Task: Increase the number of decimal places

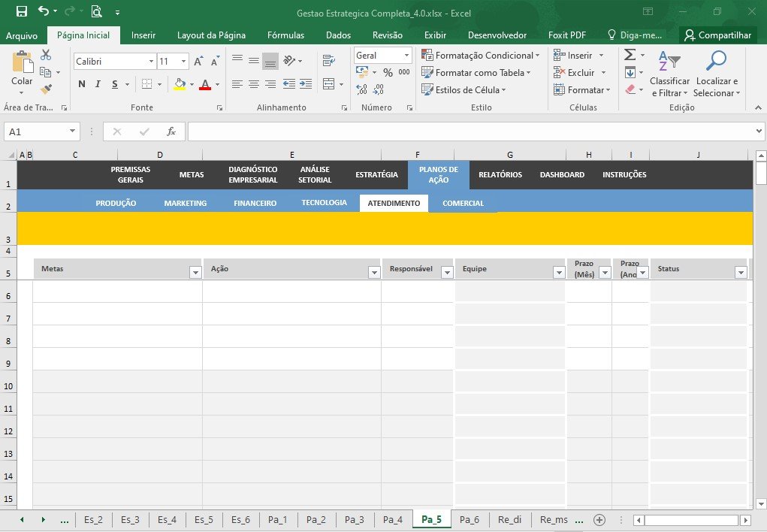Action: tap(362, 89)
